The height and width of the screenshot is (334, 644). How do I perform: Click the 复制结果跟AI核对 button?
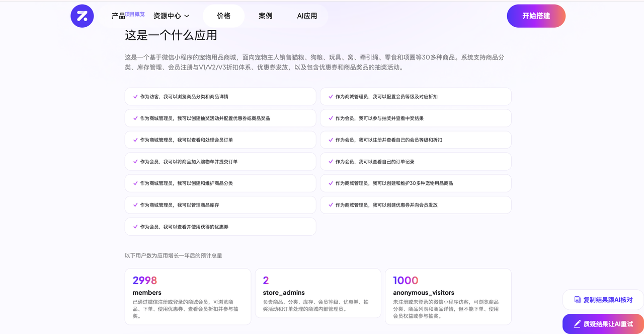[x=603, y=300]
